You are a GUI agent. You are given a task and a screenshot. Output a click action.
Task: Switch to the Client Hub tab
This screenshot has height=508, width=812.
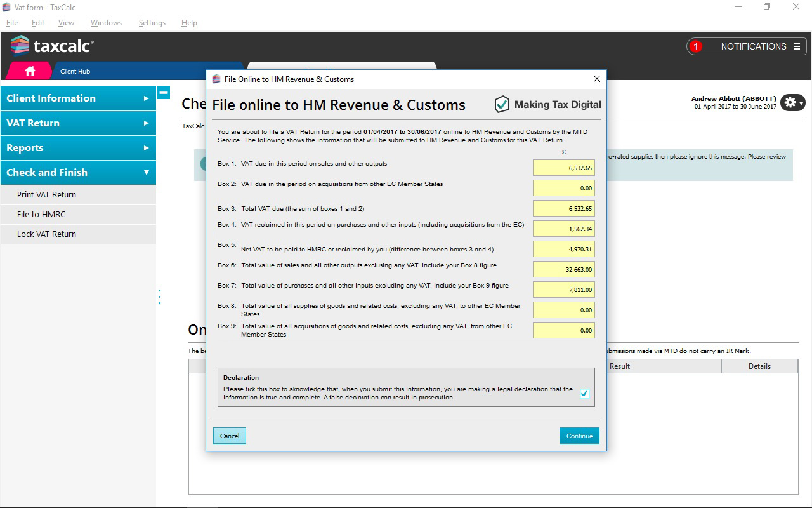(x=75, y=71)
